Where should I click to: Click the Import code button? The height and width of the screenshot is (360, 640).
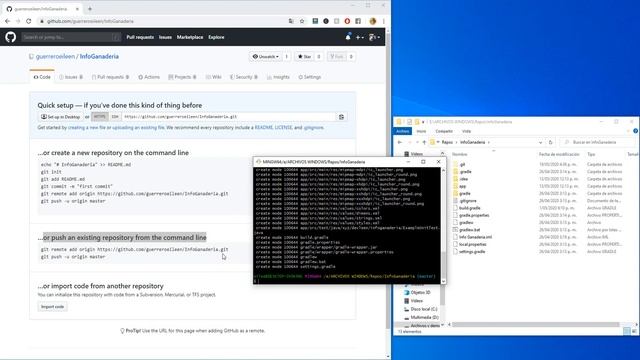[53, 307]
